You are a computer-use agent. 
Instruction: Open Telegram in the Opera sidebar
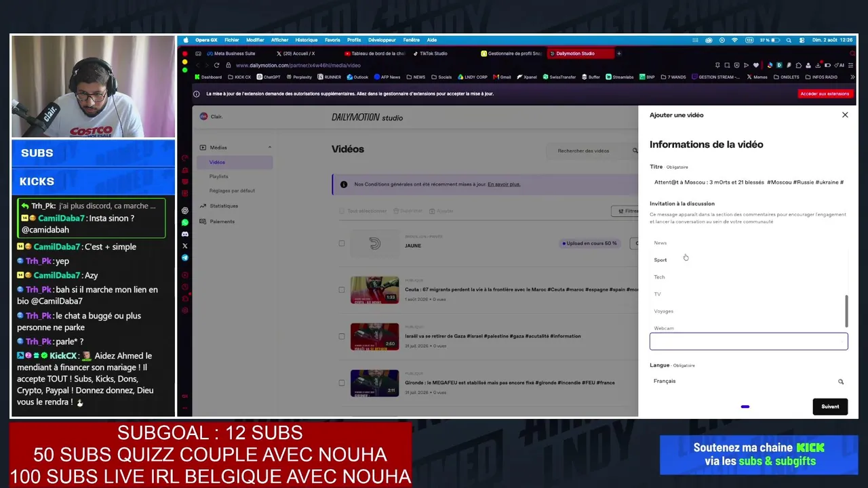pyautogui.click(x=185, y=258)
